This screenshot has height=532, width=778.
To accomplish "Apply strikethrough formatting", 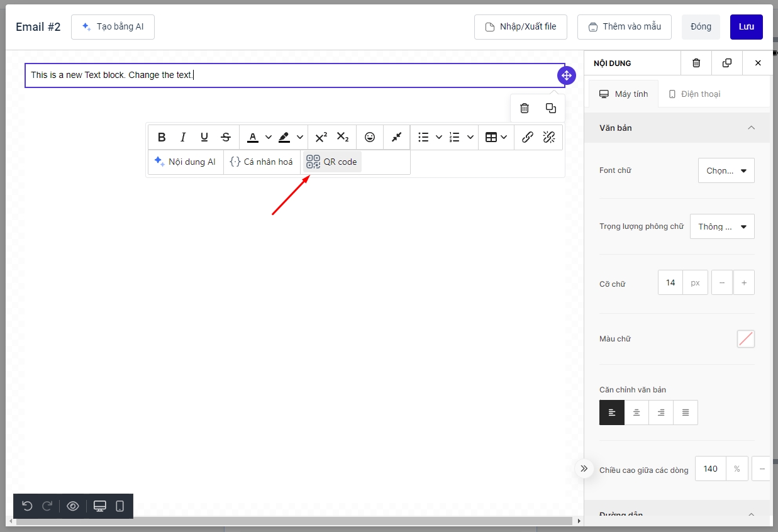I will pyautogui.click(x=226, y=137).
